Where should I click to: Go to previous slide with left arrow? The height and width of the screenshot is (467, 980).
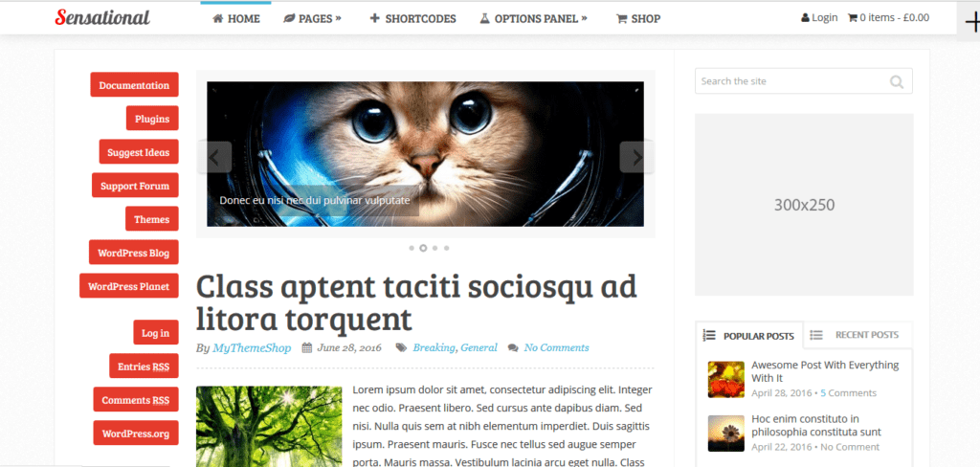coord(215,158)
